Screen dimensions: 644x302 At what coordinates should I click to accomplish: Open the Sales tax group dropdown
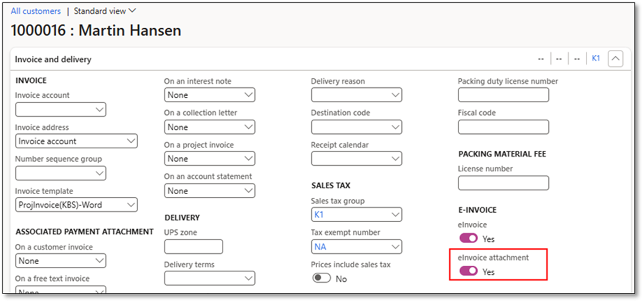356,215
